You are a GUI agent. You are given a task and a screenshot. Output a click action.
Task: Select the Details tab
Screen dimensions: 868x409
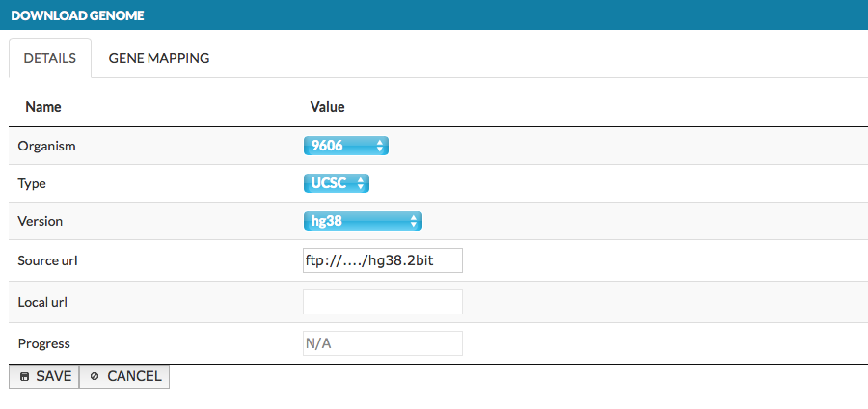point(50,58)
